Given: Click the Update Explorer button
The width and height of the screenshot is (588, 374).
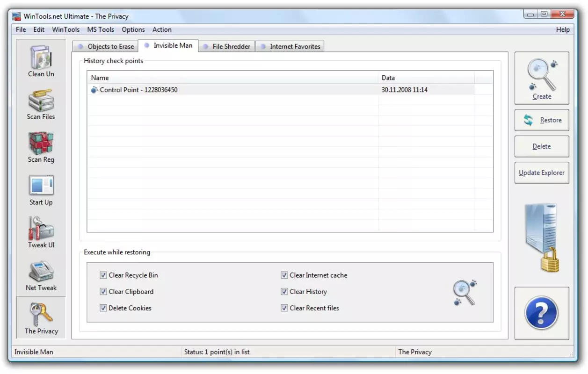Looking at the screenshot, I should coord(542,173).
